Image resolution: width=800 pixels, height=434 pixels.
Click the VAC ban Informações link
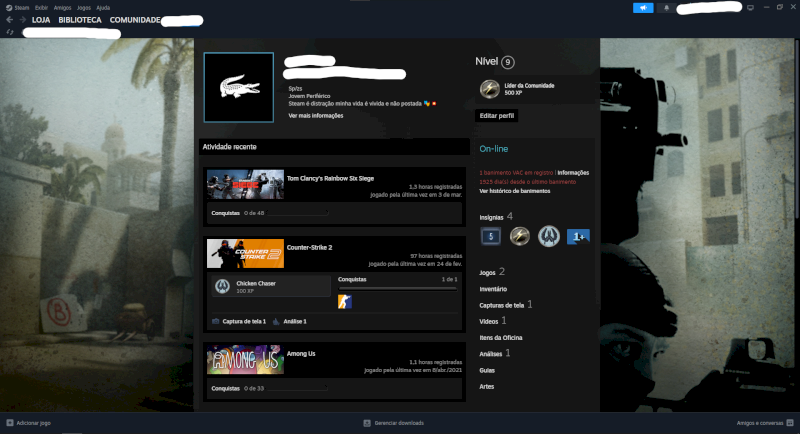pyautogui.click(x=573, y=173)
